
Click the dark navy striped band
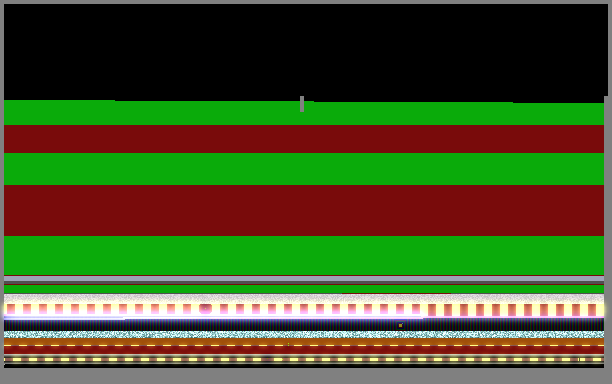click(x=304, y=325)
